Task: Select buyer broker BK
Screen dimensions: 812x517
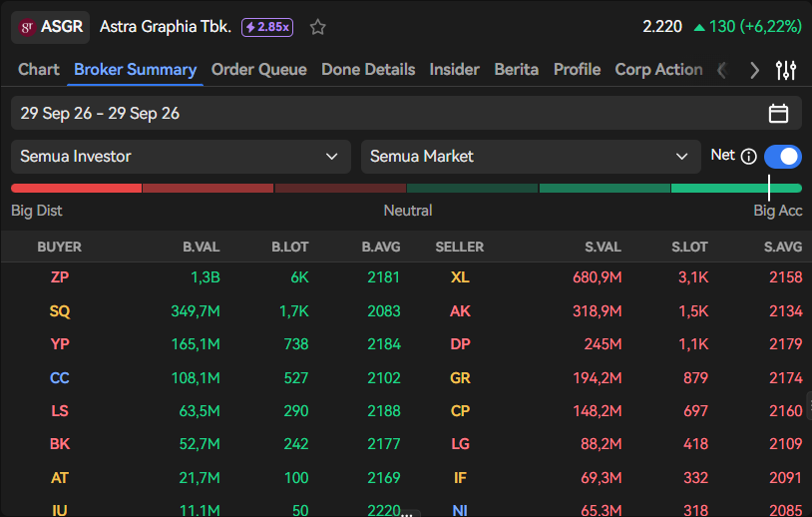Action: tap(60, 444)
